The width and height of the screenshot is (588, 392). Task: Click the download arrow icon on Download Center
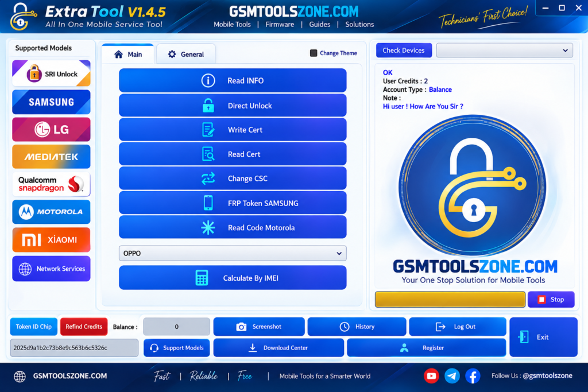click(x=253, y=348)
